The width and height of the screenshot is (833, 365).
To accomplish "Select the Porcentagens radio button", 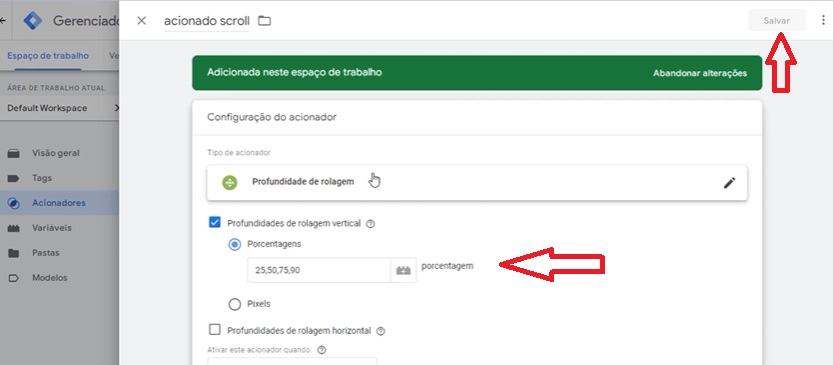I will (x=234, y=244).
